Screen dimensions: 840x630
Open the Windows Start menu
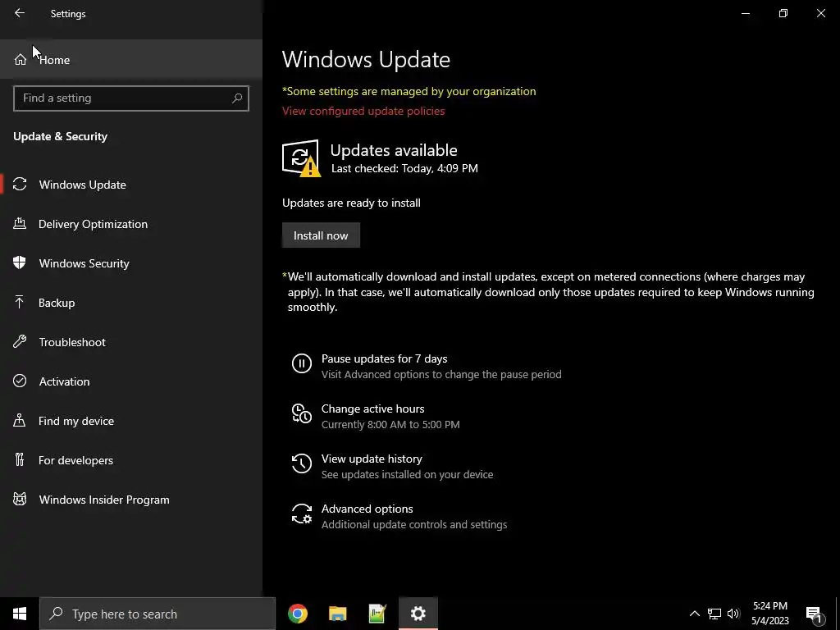20,614
